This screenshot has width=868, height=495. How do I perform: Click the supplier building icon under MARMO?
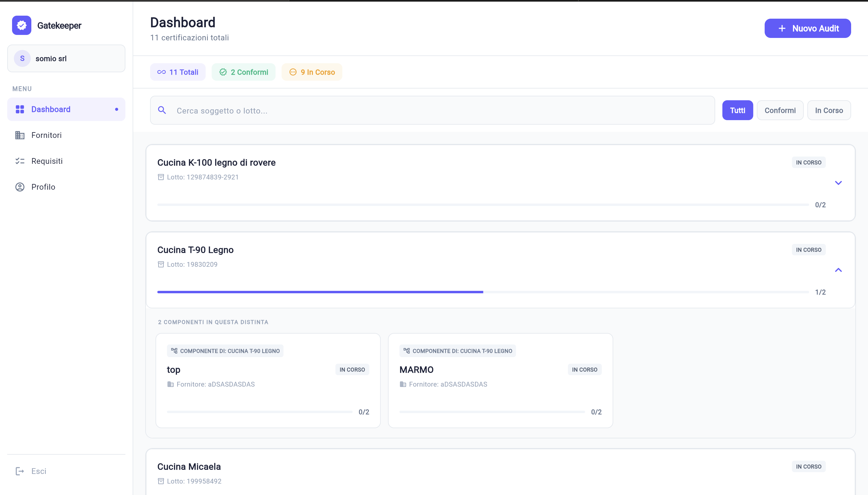pos(403,384)
